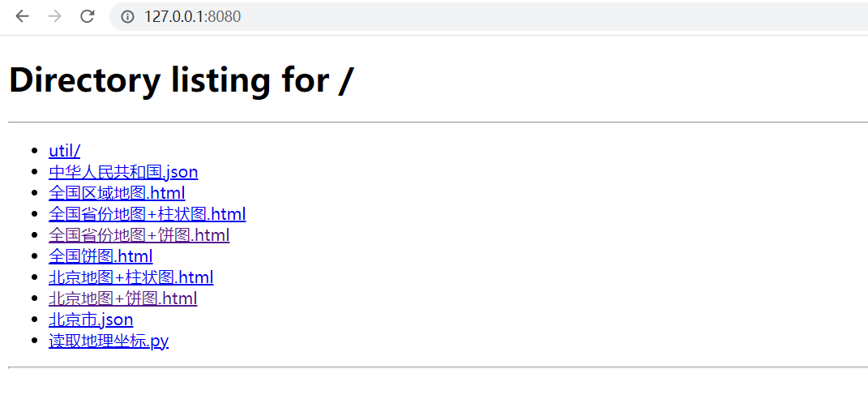Click the "Directory listing for /" heading

coord(181,79)
